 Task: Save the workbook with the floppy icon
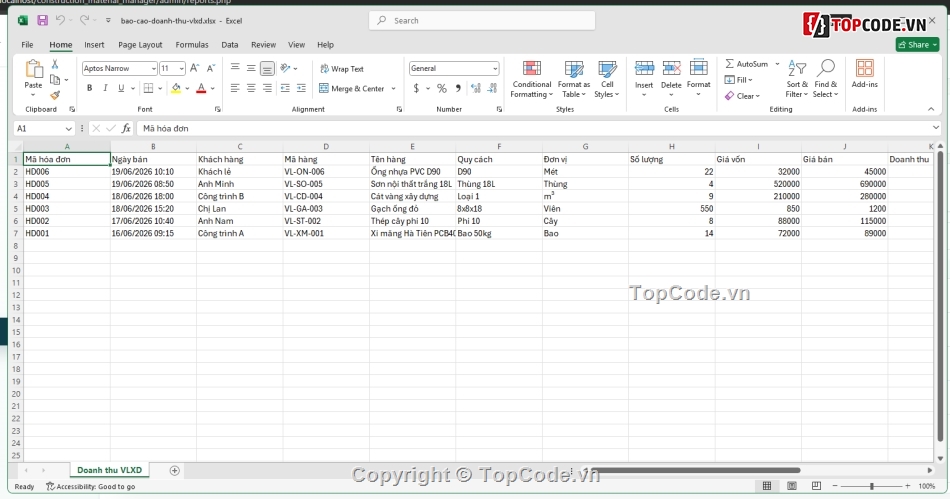(x=42, y=21)
